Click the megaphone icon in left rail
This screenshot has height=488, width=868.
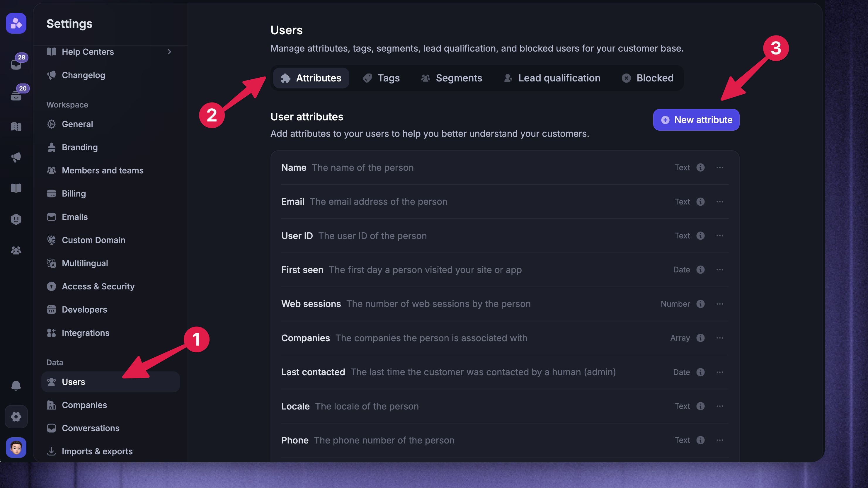tap(16, 157)
